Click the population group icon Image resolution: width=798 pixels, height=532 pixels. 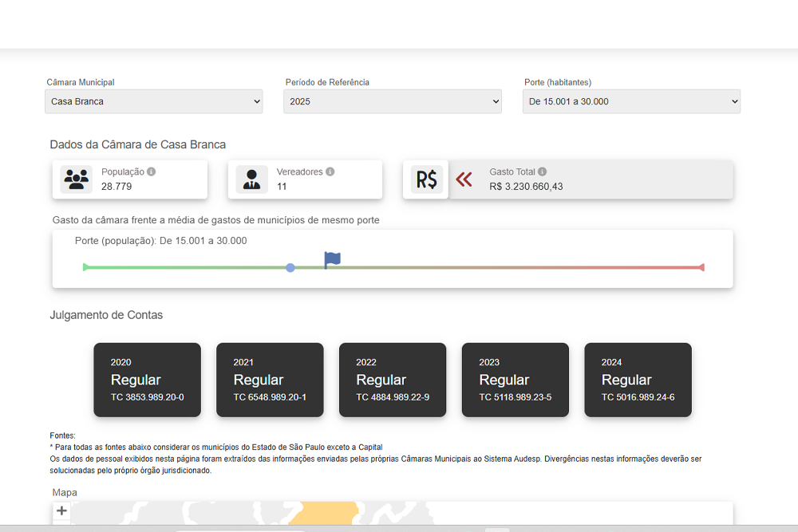(77, 179)
